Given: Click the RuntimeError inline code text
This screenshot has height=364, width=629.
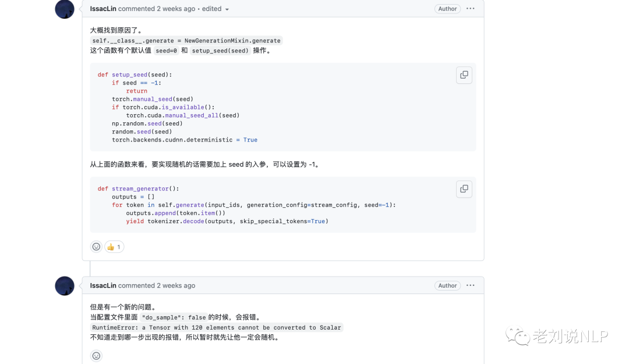Looking at the screenshot, I should tap(217, 327).
